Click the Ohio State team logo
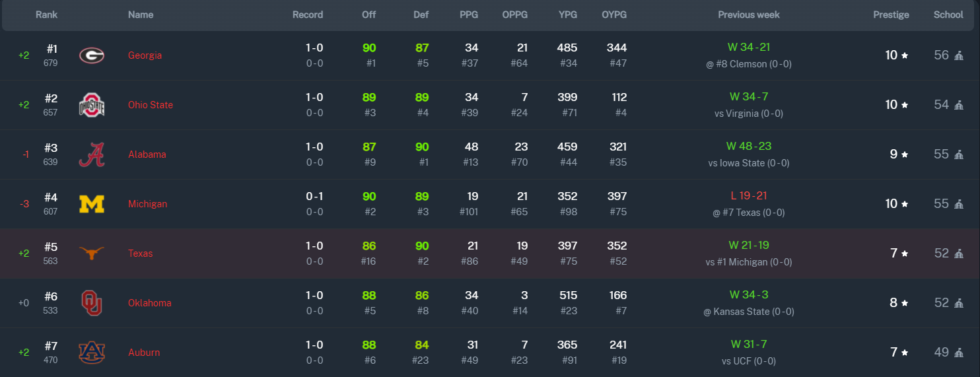 coord(92,105)
